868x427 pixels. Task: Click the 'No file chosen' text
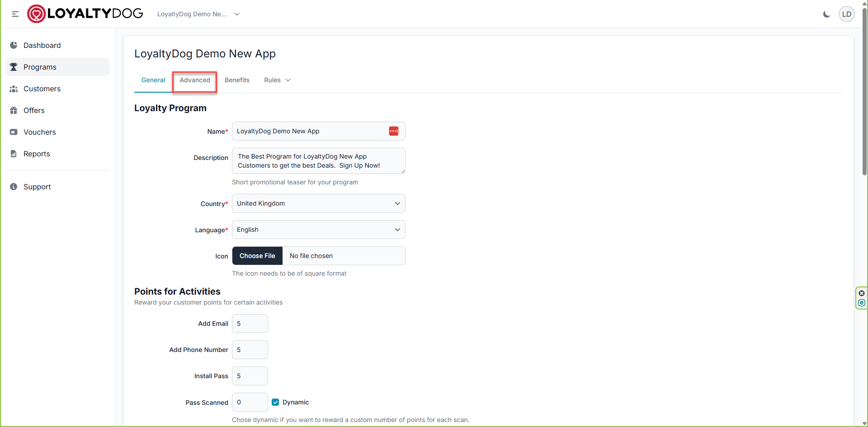pyautogui.click(x=311, y=256)
